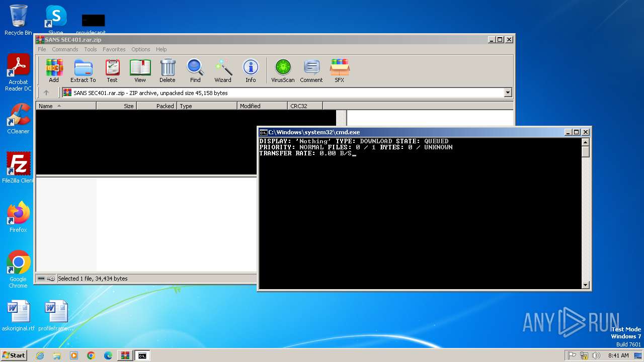Click the cmd.exe scrollbar down arrow
The image size is (644, 362).
(585, 285)
